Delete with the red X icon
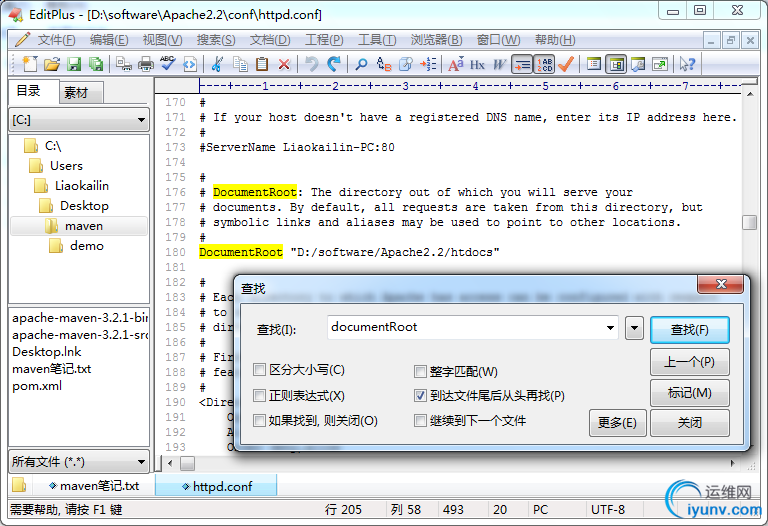Screen dimensions: 768x526 284,64
